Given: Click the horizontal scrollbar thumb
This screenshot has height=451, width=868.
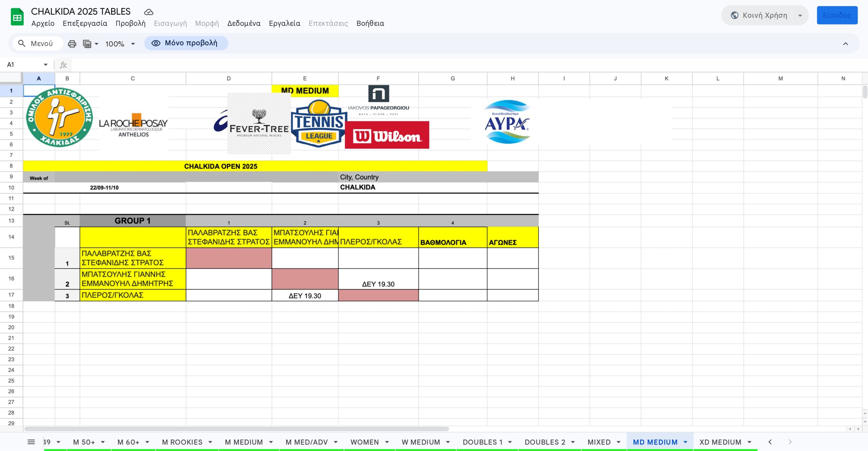Looking at the screenshot, I should (x=236, y=429).
